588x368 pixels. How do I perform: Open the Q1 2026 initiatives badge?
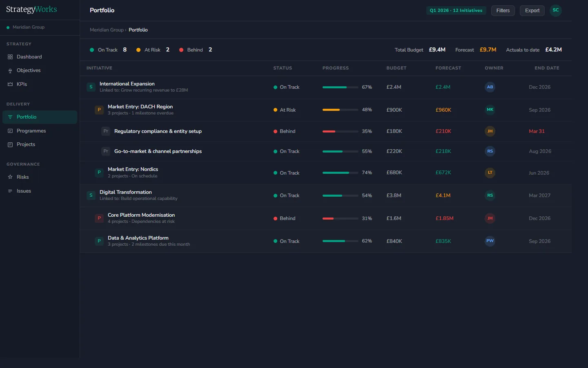click(456, 11)
